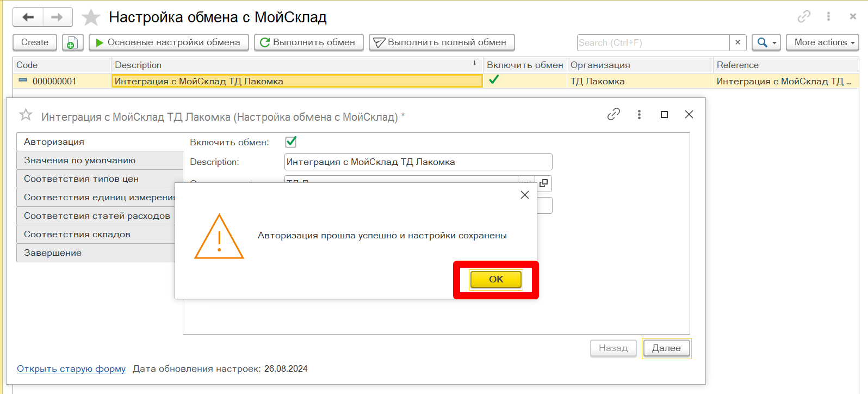Select code cell 000000001
868x394 pixels.
click(x=62, y=81)
